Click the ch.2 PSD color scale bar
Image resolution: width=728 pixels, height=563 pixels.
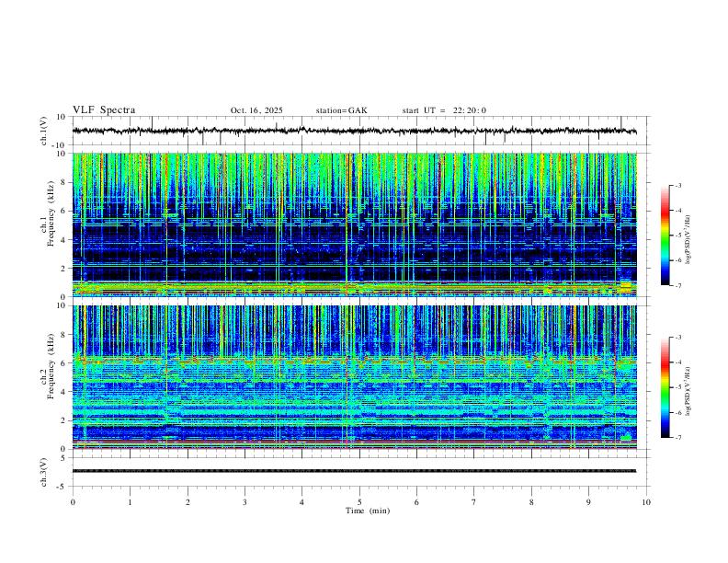tap(665, 387)
